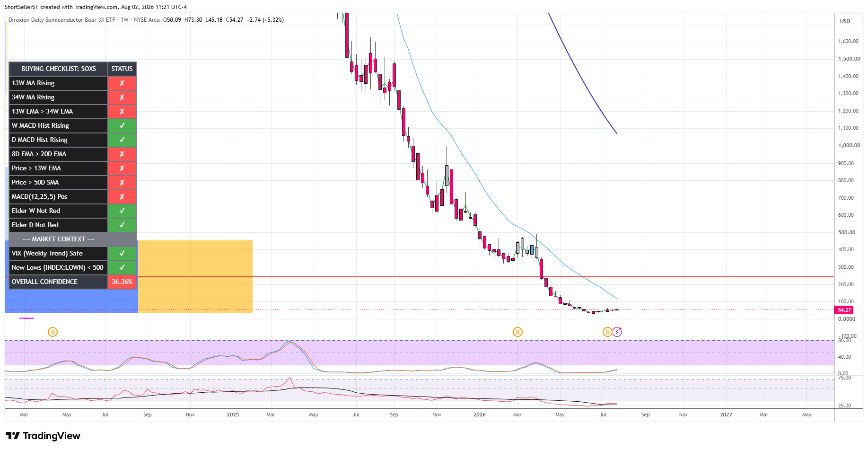868x450 pixels.
Task: Click the 36.36% confidence value
Action: click(122, 282)
